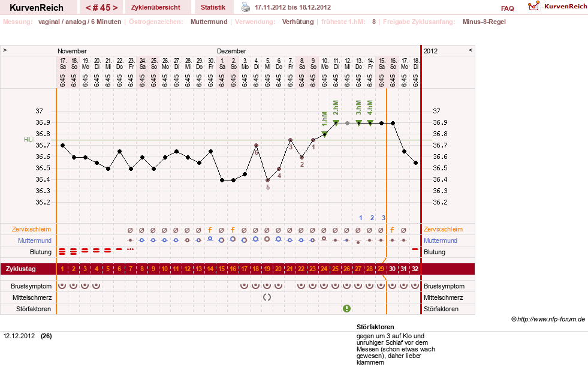Viewport: 588px width, 385px height.
Task: Click the last temperature point on 18 December
Action: (415, 163)
